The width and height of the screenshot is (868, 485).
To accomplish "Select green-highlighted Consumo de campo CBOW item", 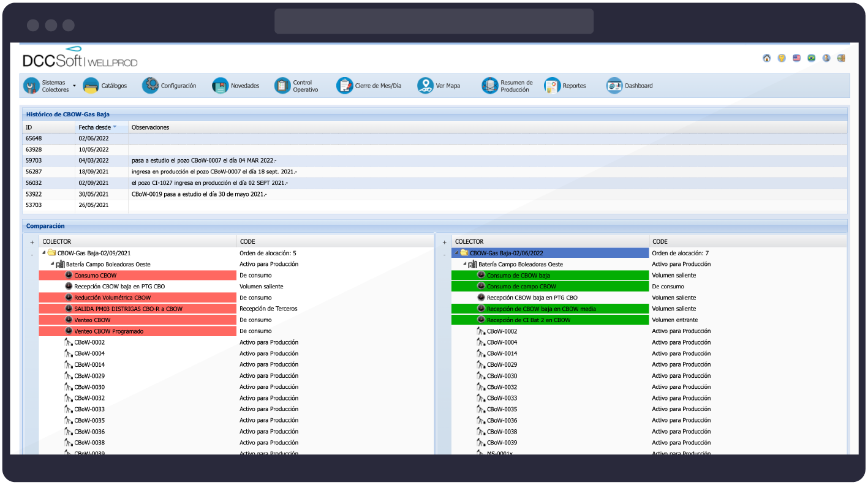I will pos(521,287).
